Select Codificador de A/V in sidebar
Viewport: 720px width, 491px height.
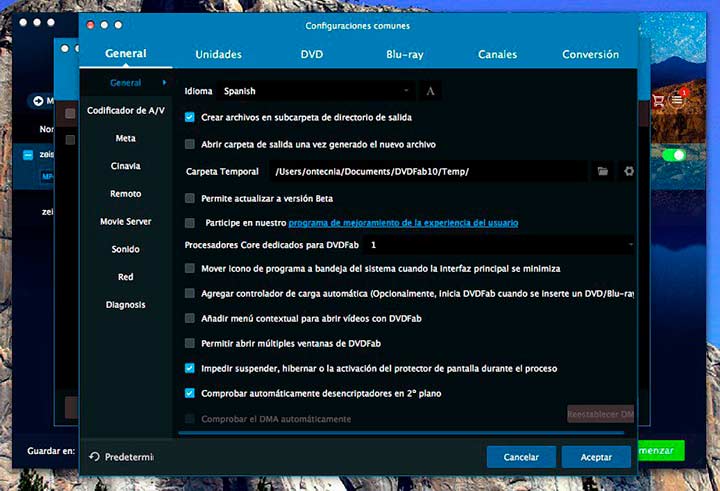(x=125, y=110)
